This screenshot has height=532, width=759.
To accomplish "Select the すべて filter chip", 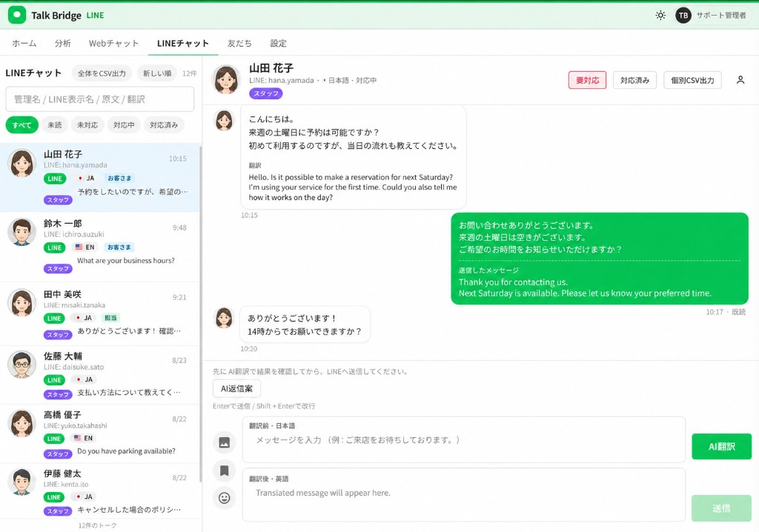I will coord(21,125).
